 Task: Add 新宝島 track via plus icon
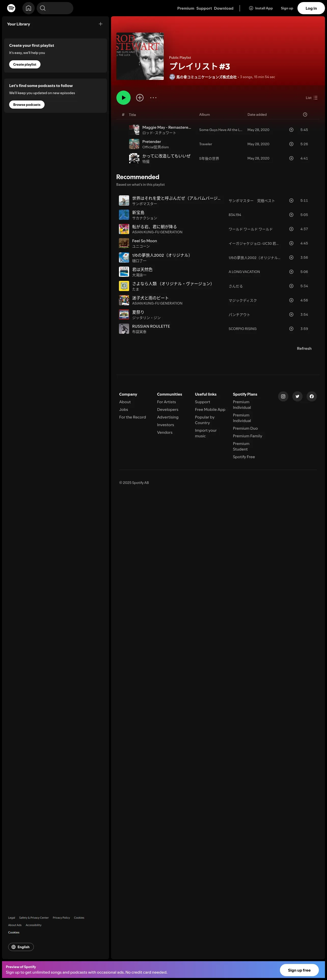tap(291, 215)
